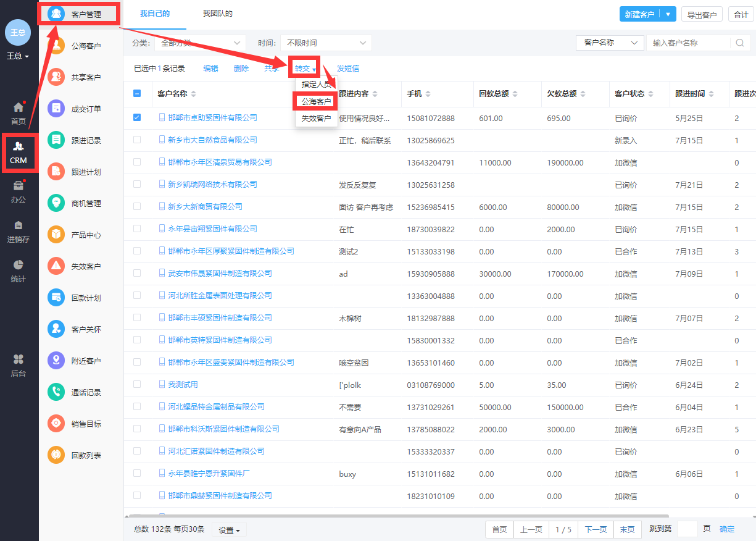Open the CRM module icon
756x541 pixels.
[x=19, y=146]
